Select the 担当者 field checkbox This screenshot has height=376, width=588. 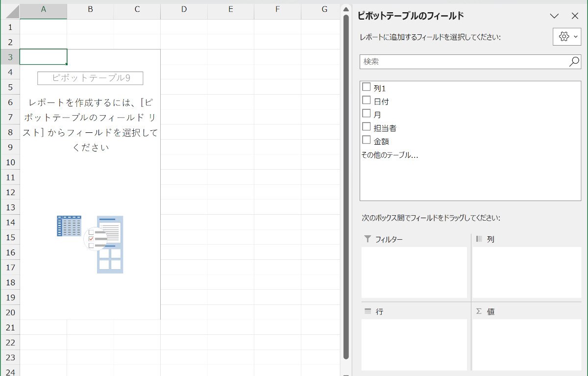coord(366,127)
